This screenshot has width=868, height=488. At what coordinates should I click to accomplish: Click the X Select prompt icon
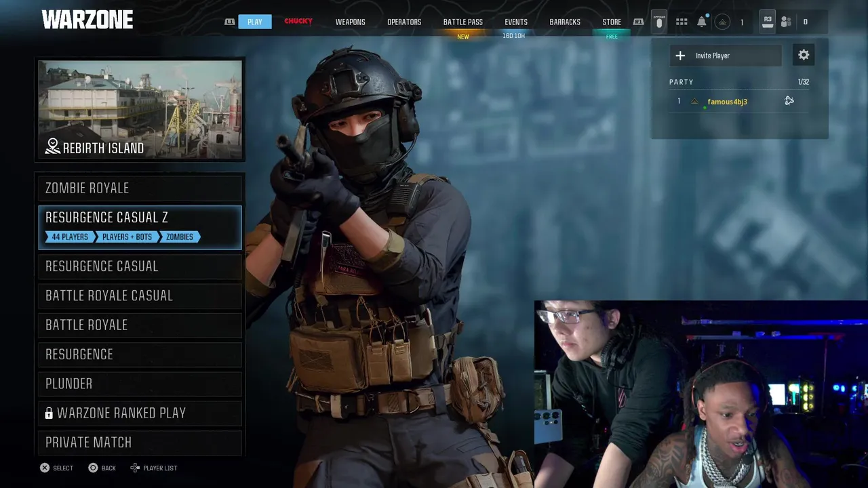(45, 468)
